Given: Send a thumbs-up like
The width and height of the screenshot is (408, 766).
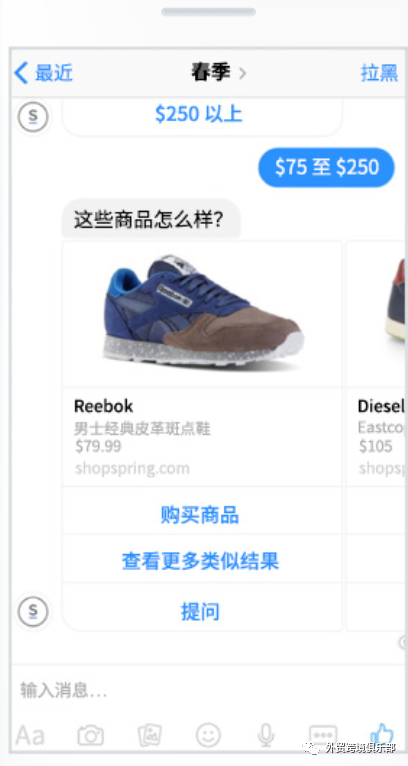Looking at the screenshot, I should (382, 733).
